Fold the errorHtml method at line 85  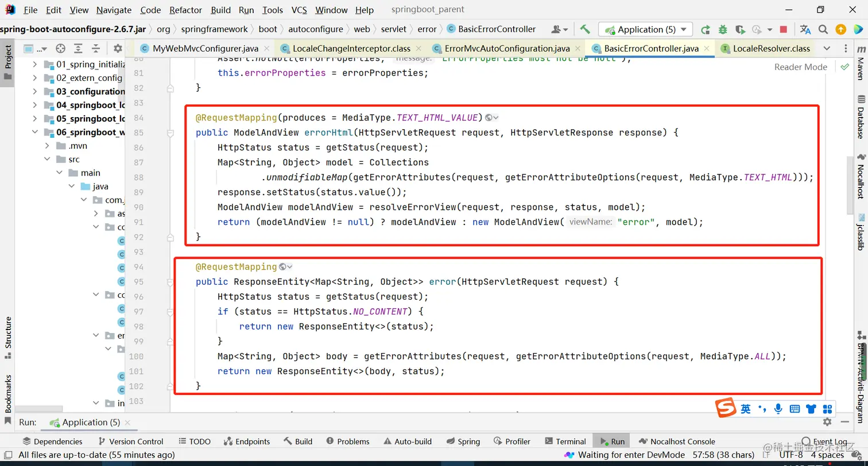click(170, 133)
